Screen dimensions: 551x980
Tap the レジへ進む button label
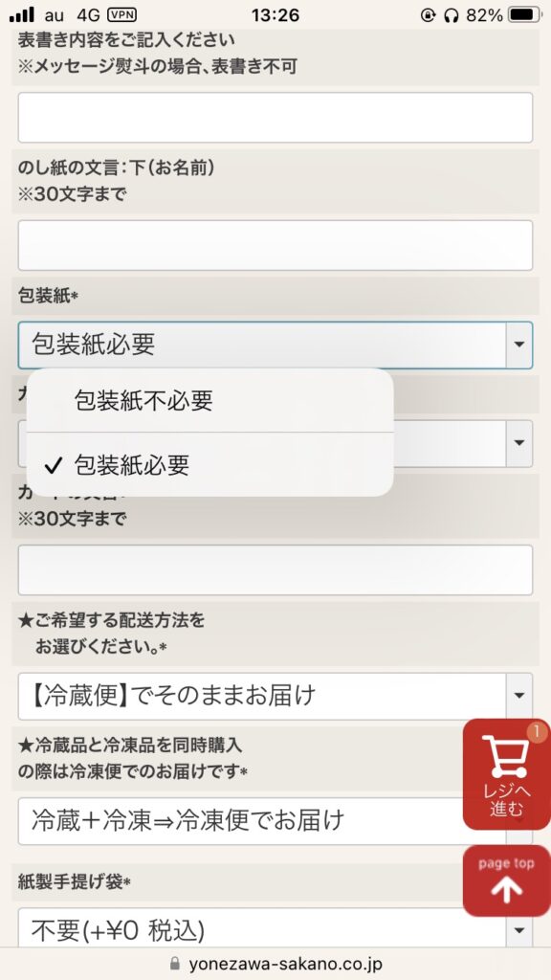pos(506,800)
